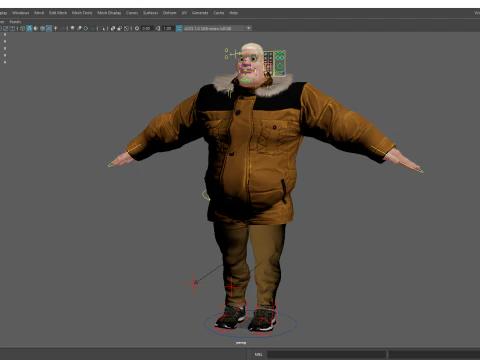Open the Cache menu

pos(219,13)
